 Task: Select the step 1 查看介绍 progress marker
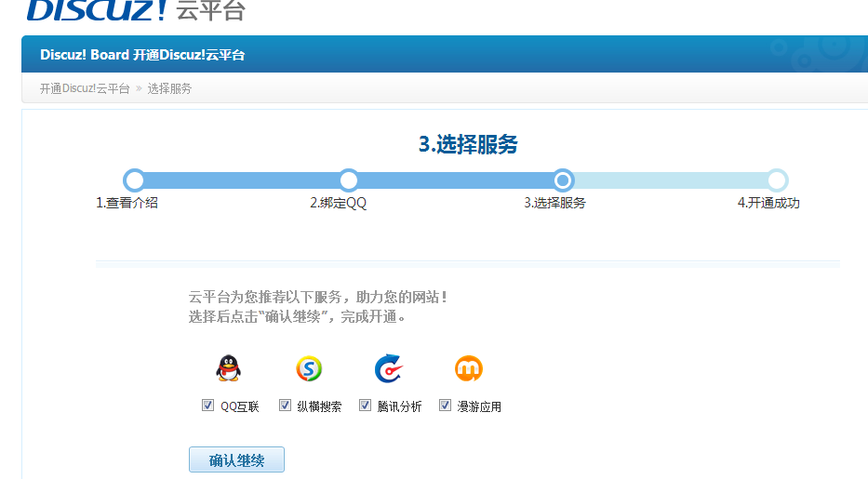click(x=135, y=180)
